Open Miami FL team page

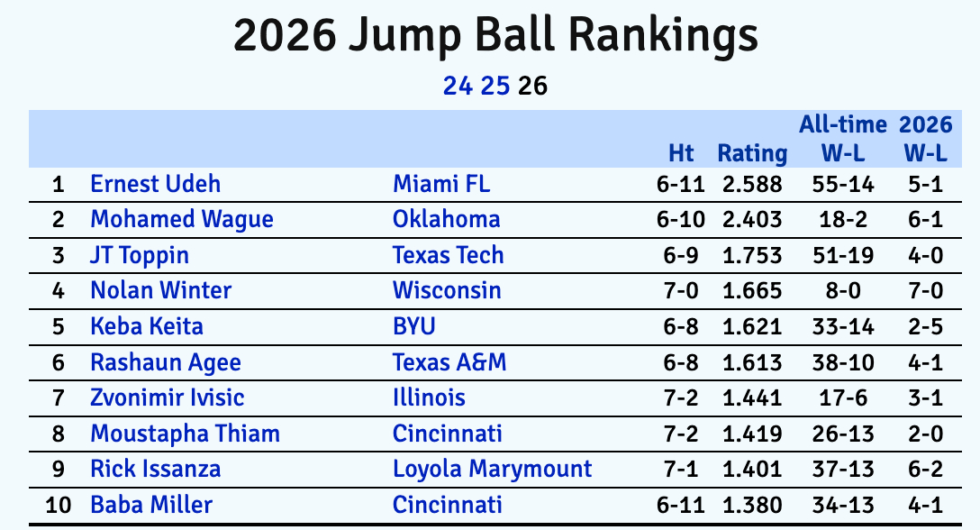point(441,185)
